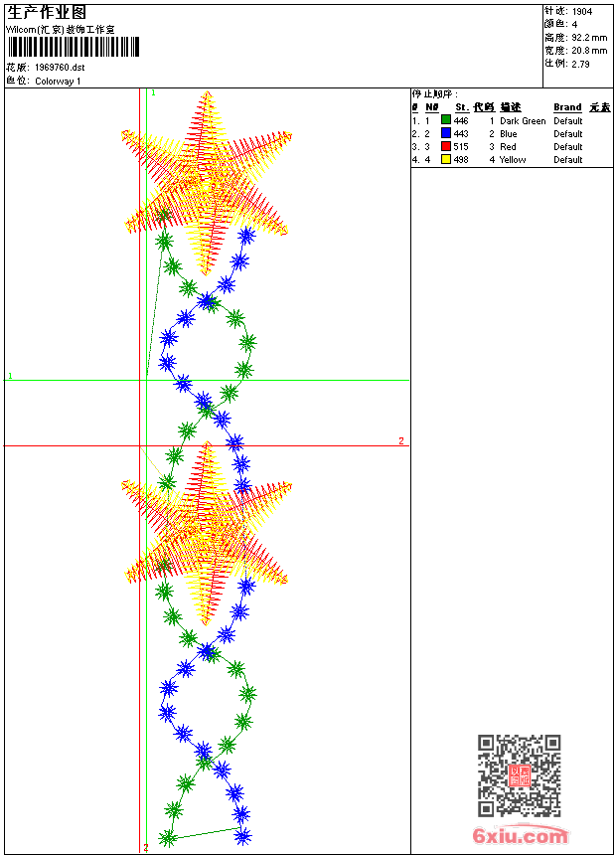Click stitch count 498 in the table
The height and width of the screenshot is (855, 616).
(461, 160)
